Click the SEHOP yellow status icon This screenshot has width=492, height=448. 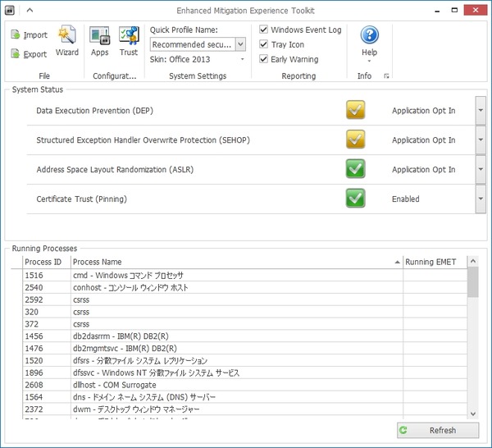355,139
